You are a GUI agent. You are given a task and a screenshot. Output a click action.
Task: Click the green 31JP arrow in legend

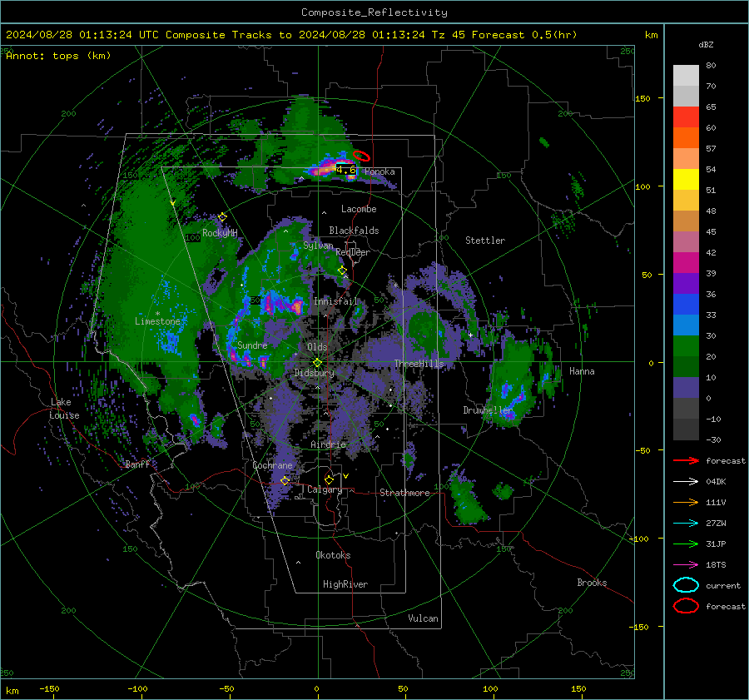[x=686, y=544]
